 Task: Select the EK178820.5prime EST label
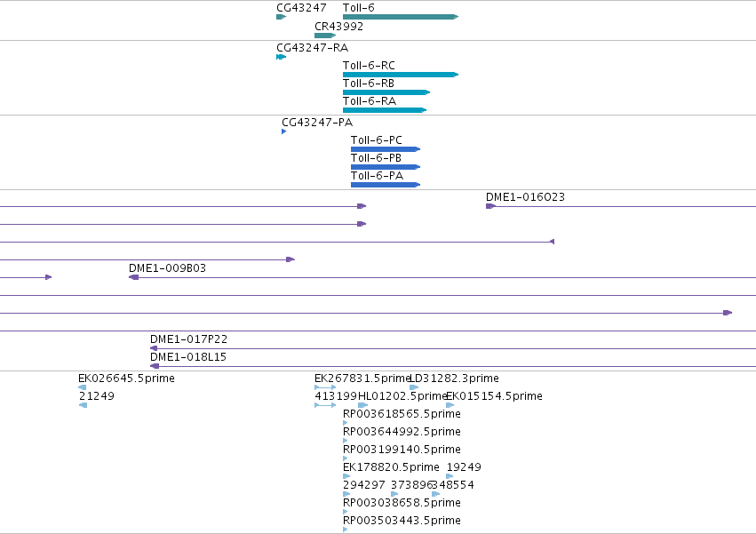(391, 468)
